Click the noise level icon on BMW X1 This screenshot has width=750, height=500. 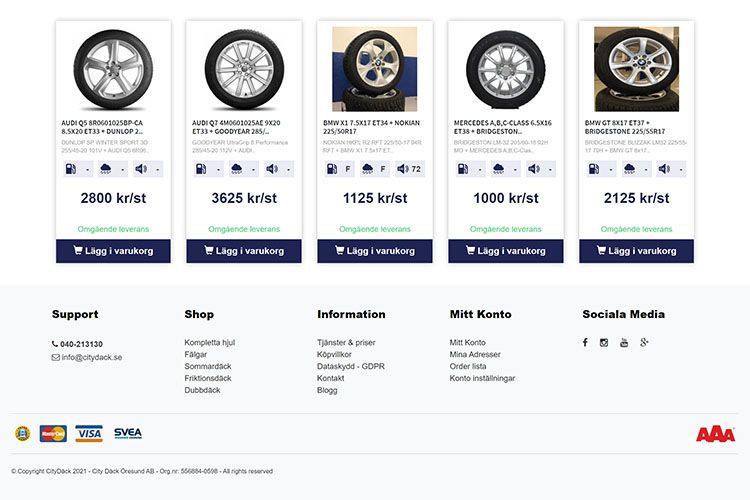(x=401, y=169)
